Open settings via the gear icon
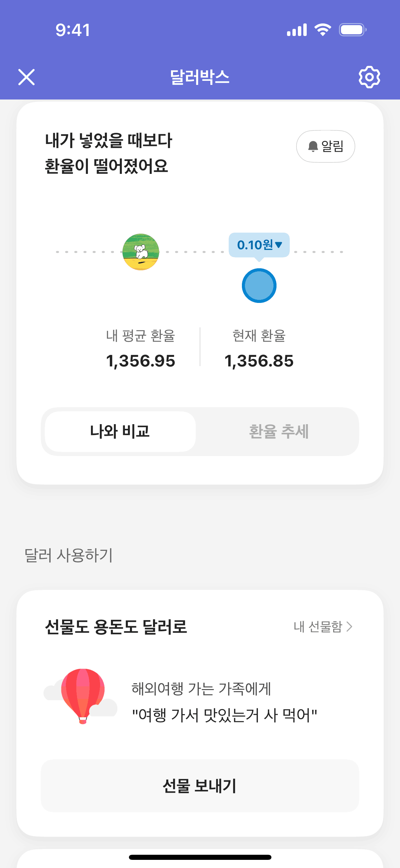Screen dimensions: 400x868 (369, 77)
